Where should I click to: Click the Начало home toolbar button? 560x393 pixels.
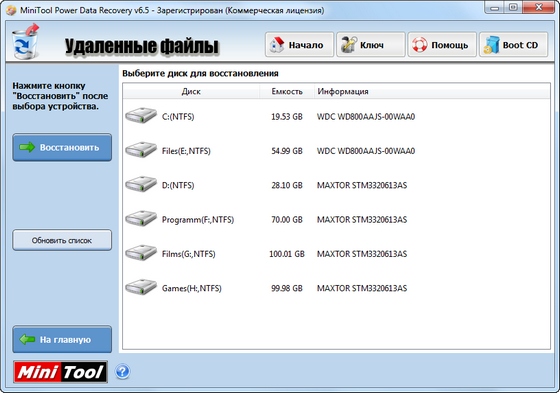click(x=299, y=45)
